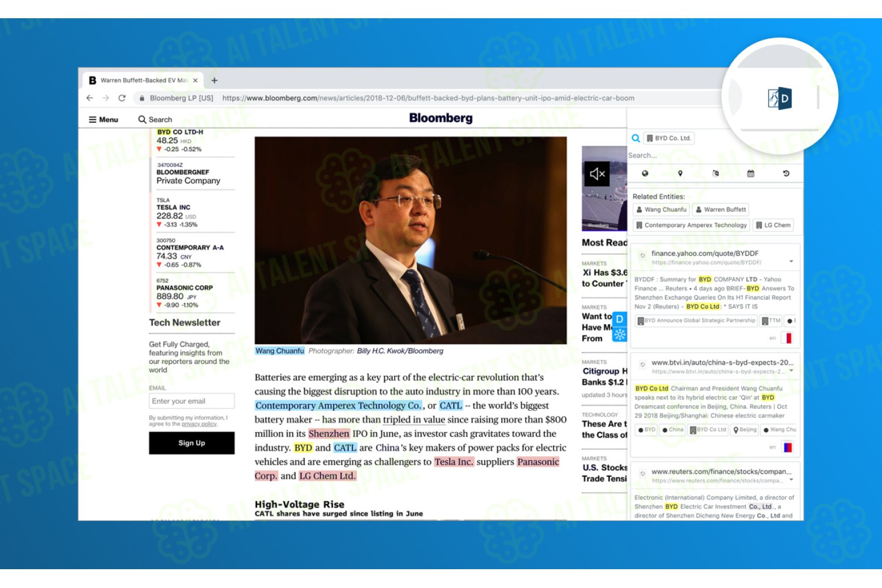Screen dimensions: 882x588
Task: Click BYD Announce Global Strategic Partnership tag
Action: coord(696,321)
